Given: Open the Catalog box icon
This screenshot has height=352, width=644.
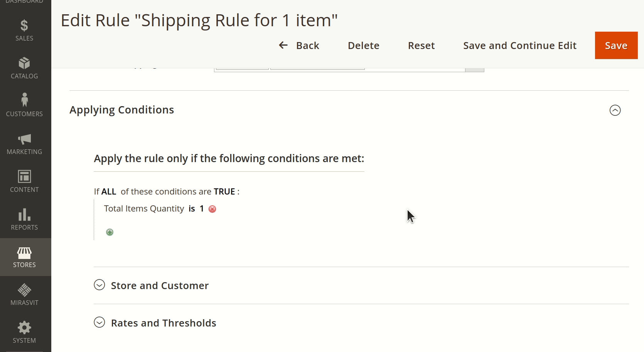Looking at the screenshot, I should (24, 63).
